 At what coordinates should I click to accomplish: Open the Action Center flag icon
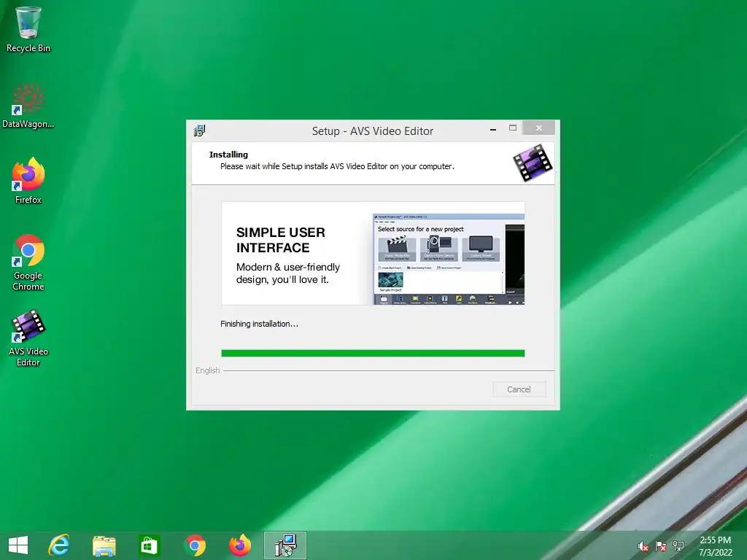point(660,546)
